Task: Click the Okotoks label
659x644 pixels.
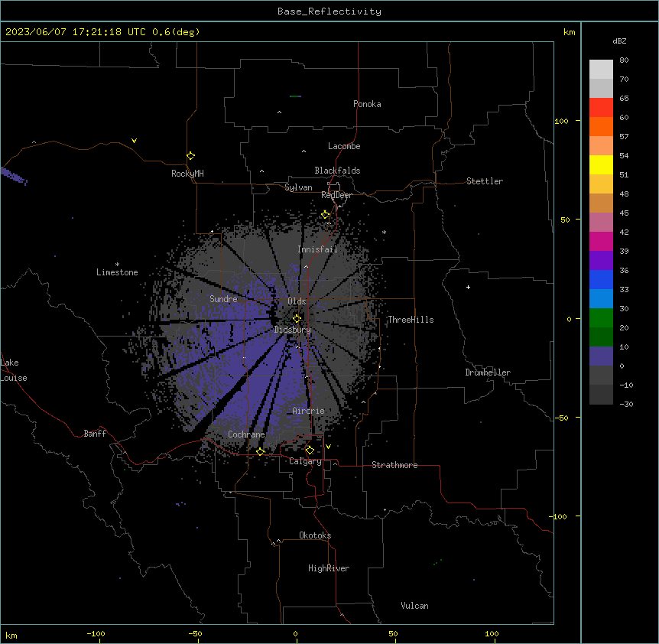Action: [315, 535]
